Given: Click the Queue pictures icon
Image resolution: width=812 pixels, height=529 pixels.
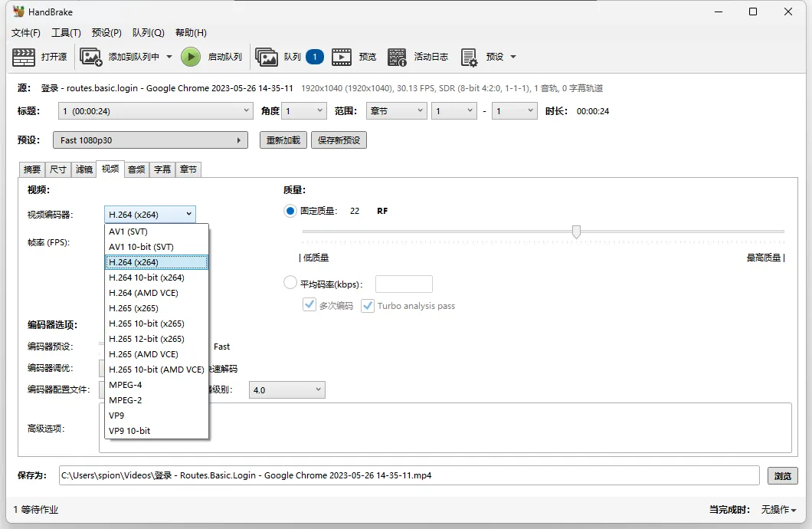Looking at the screenshot, I should tap(266, 57).
